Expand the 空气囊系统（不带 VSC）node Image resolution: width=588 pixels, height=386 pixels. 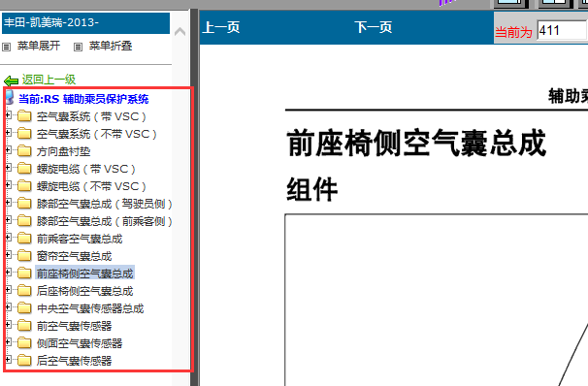[8, 133]
